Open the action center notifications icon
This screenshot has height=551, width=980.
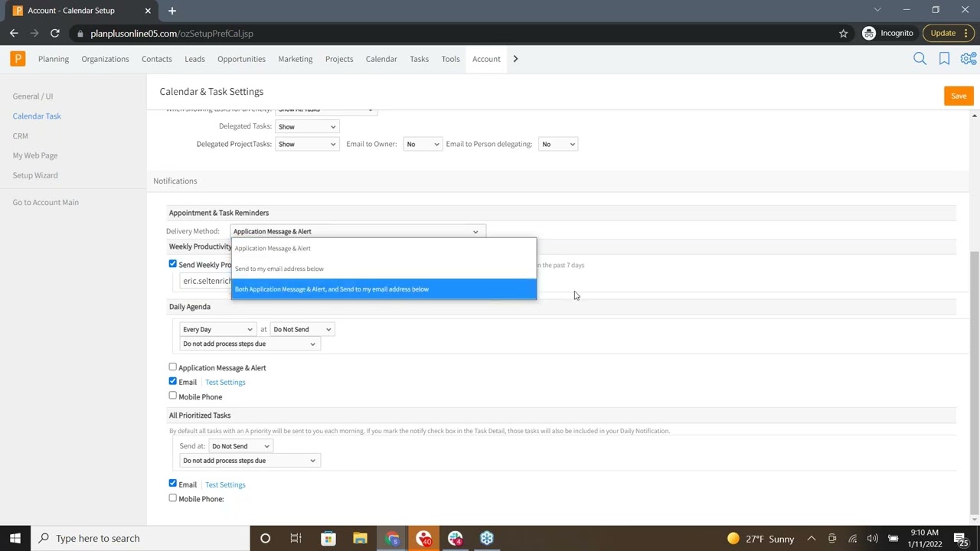click(x=960, y=539)
